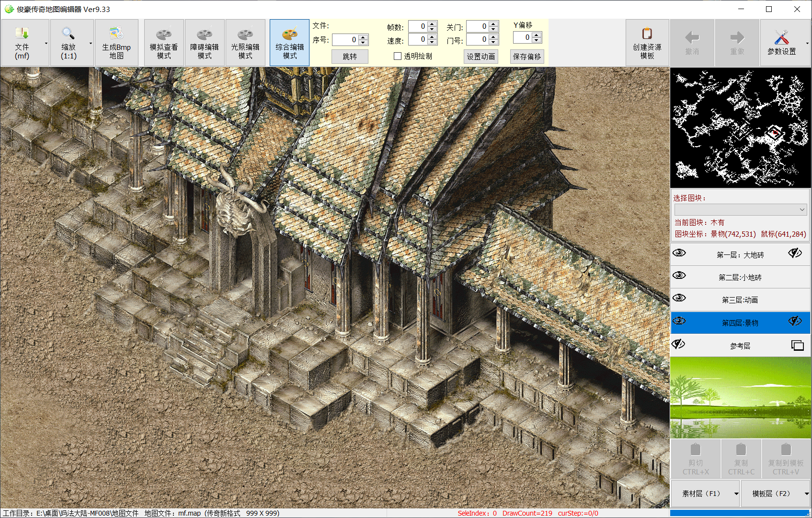Image resolution: width=812 pixels, height=518 pixels.
Task: Expand the 素材层 dropdown arrow
Action: [x=736, y=494]
